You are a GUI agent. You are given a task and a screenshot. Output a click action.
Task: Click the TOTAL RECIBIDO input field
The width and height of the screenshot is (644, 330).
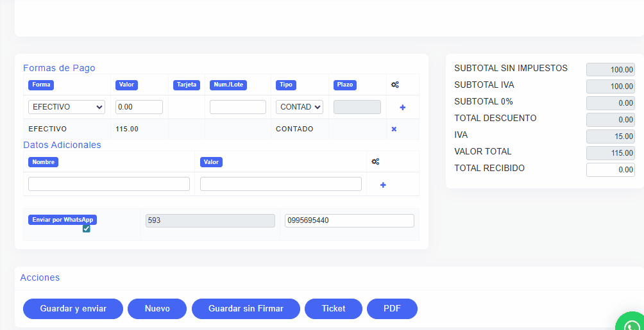click(x=610, y=170)
